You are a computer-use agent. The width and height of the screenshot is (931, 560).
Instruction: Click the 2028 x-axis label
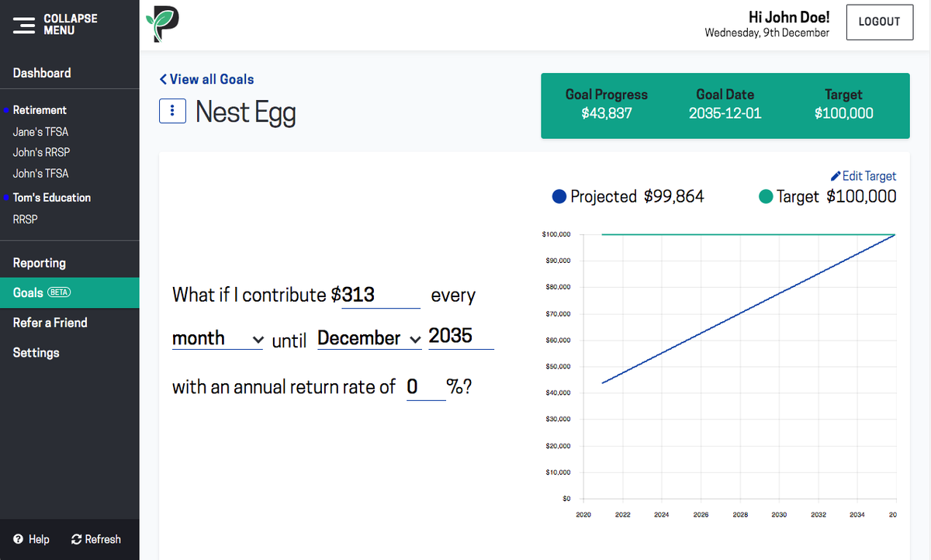[x=740, y=514]
